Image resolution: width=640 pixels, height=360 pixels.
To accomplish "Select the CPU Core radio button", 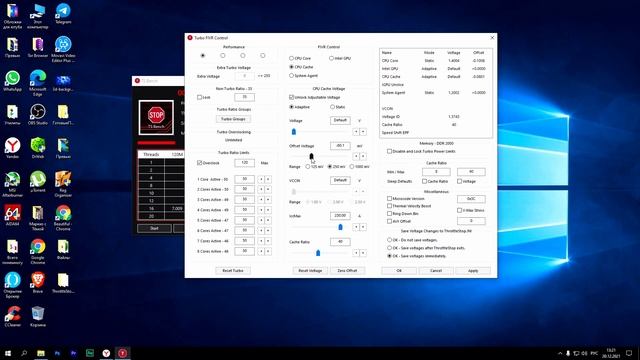I will coord(300,58).
